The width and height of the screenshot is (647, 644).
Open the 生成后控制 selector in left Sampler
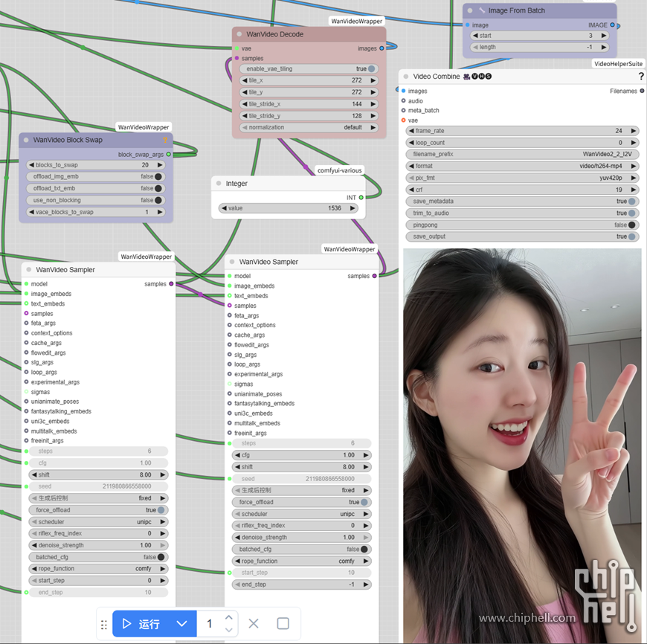pos(98,498)
